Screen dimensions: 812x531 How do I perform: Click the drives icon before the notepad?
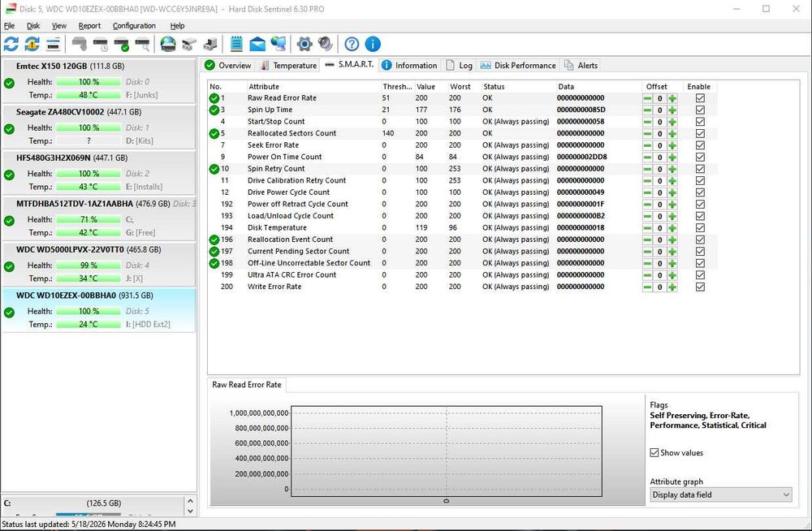(210, 44)
